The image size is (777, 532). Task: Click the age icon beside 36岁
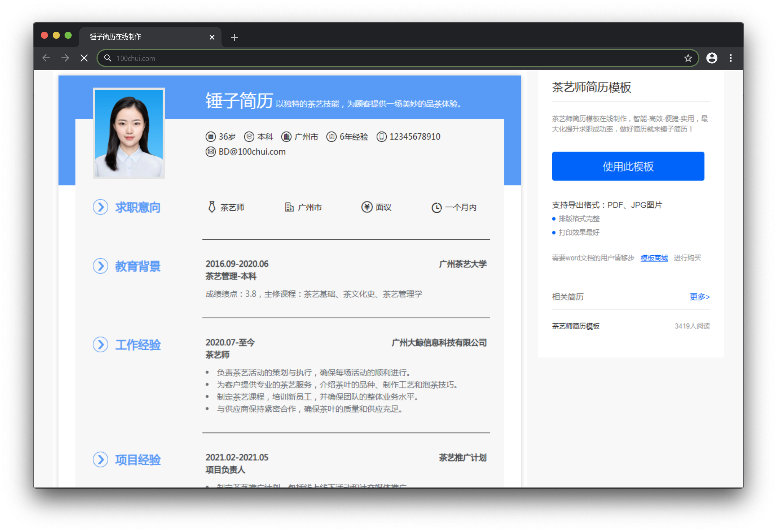coord(210,137)
